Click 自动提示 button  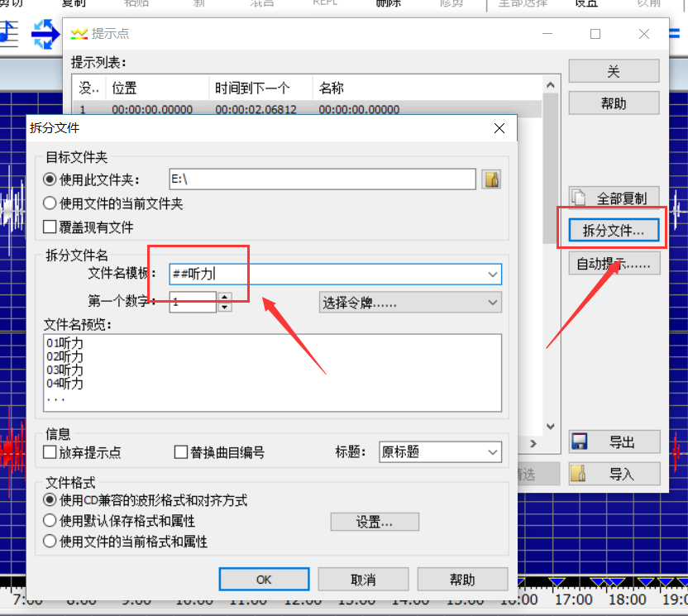[x=614, y=263]
